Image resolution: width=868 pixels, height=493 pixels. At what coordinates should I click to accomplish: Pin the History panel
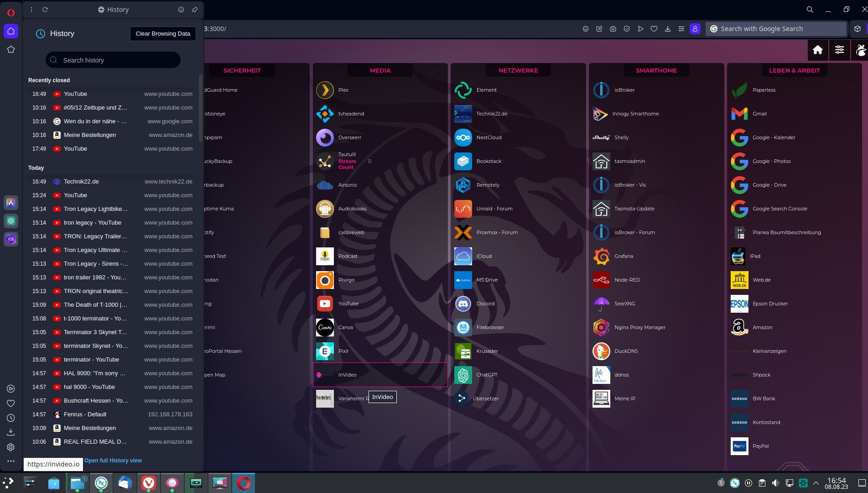click(195, 10)
